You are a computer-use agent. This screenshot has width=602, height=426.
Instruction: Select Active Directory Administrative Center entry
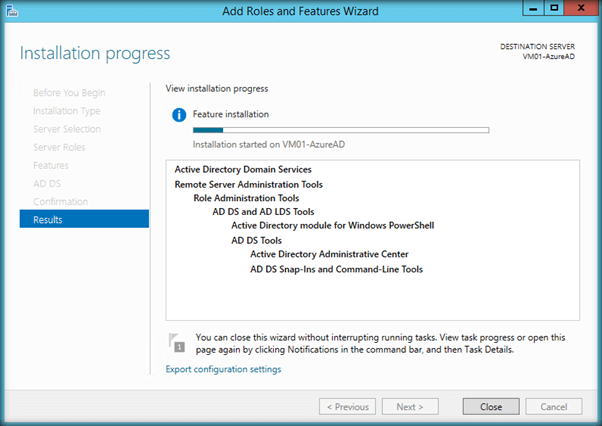point(329,254)
